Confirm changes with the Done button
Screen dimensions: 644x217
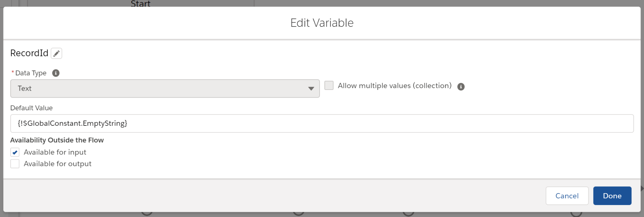pos(612,196)
